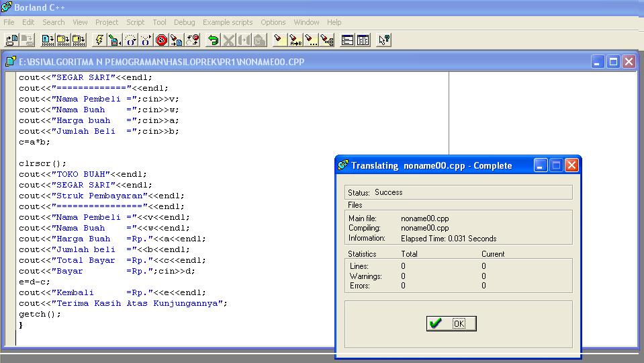Click the 'Main file:' label in dialog
Screen dimensions: 644x363
pyautogui.click(x=362, y=218)
